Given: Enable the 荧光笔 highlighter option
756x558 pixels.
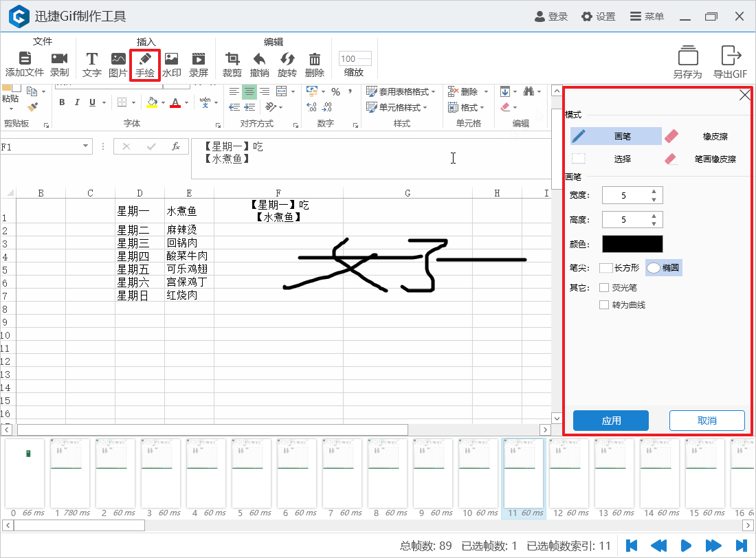Looking at the screenshot, I should pyautogui.click(x=603, y=287).
